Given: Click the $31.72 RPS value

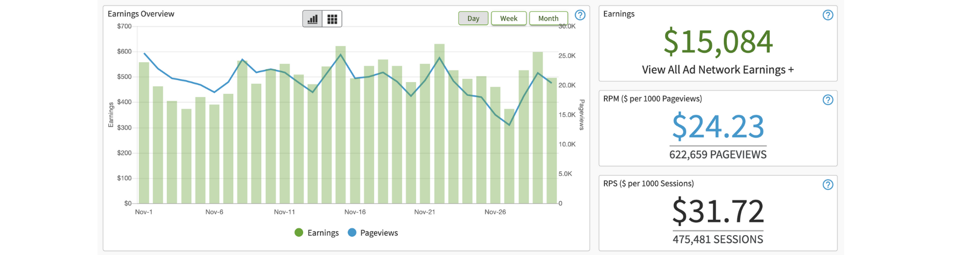Looking at the screenshot, I should (x=718, y=211).
